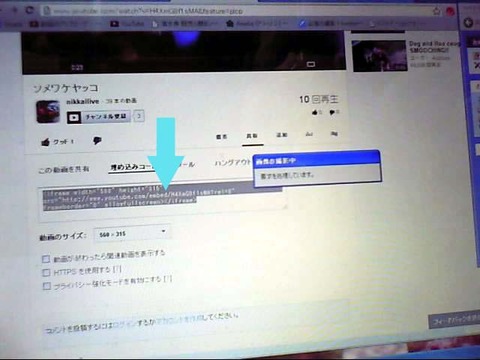Check the HTTPS を使用する option
This screenshot has height=360, width=480.
pos(46,273)
